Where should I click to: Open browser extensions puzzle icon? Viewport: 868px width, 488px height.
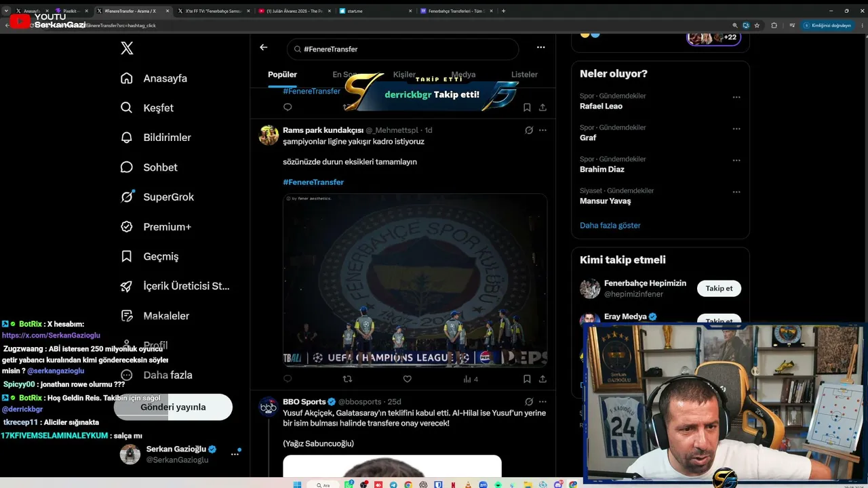click(774, 25)
